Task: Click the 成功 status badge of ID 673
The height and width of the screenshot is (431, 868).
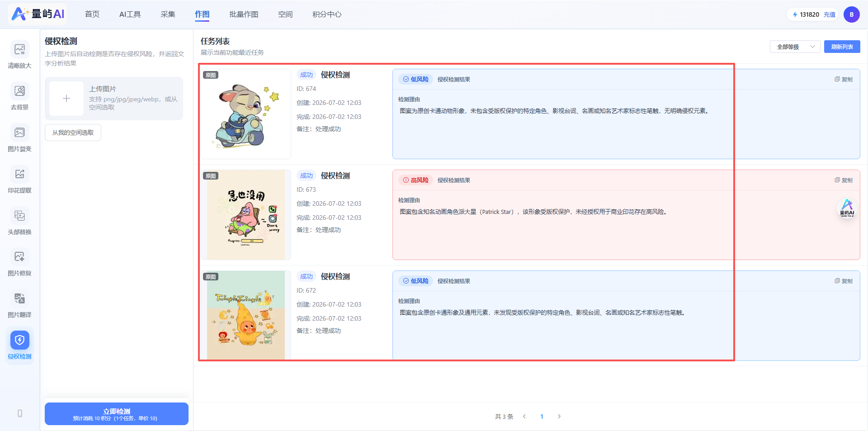Action: click(307, 175)
